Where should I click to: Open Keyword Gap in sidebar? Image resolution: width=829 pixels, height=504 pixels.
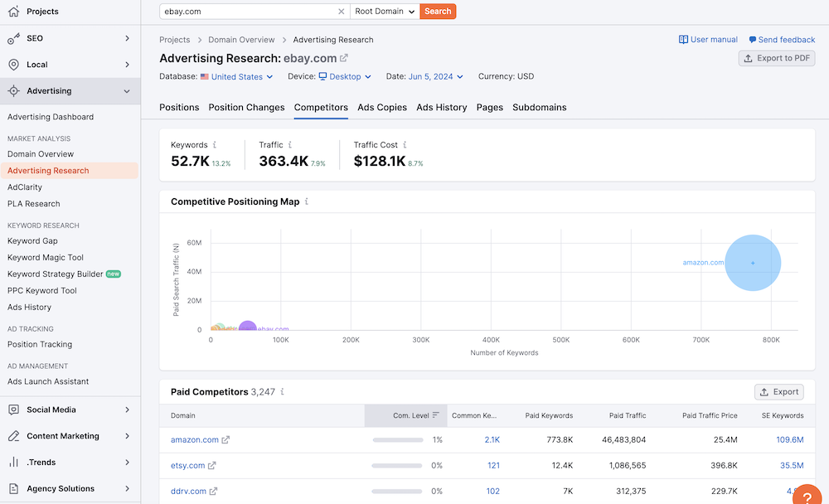32,240
